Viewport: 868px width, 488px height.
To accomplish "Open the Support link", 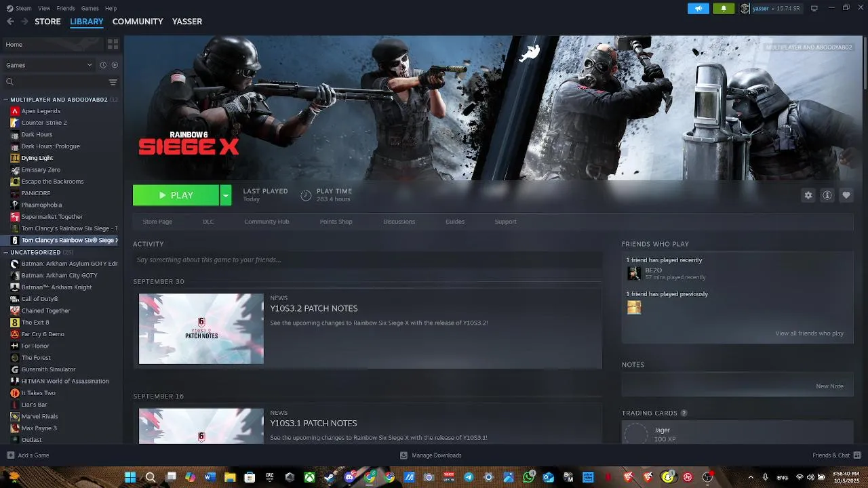I will pyautogui.click(x=505, y=222).
